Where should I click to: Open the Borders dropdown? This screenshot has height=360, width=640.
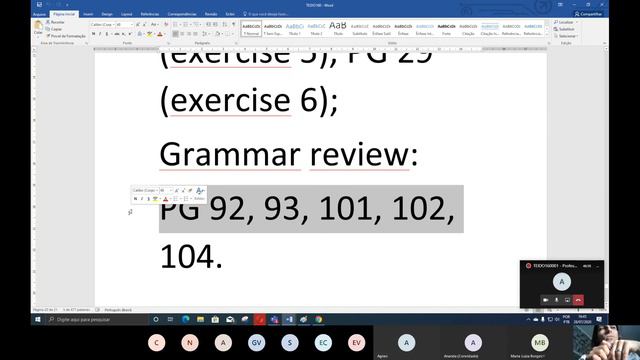pyautogui.click(x=229, y=34)
